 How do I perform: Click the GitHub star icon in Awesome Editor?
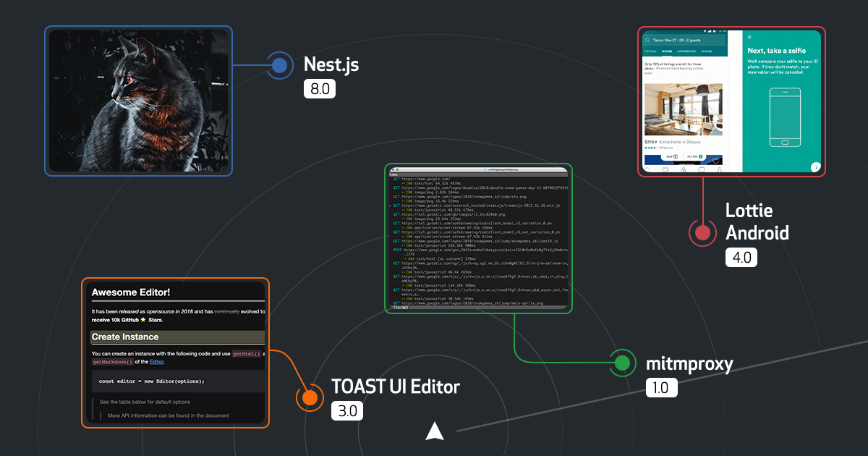[143, 321]
